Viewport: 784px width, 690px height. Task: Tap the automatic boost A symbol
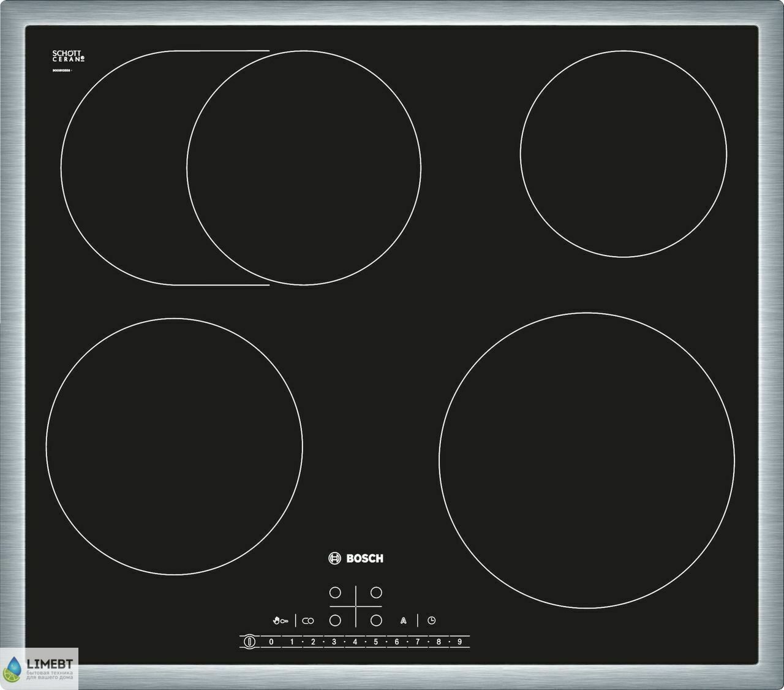coord(403,621)
